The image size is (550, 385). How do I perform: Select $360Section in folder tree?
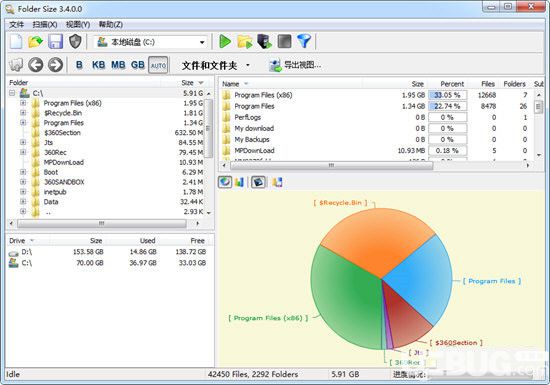click(62, 133)
